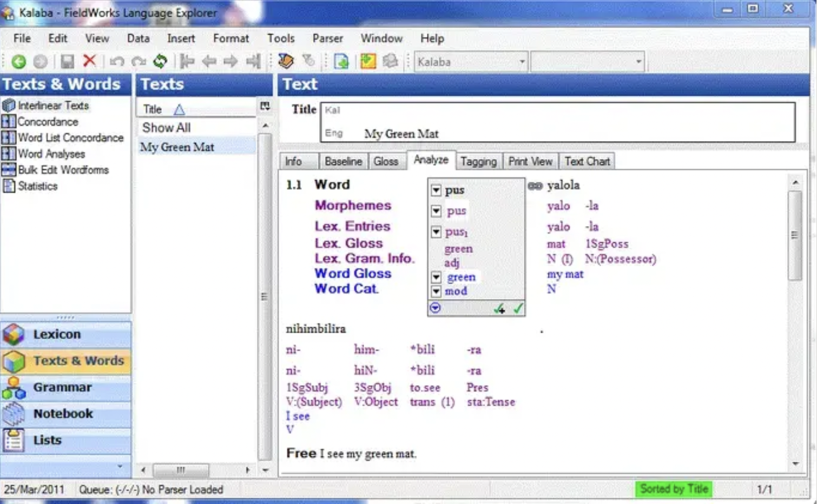Viewport: 817px width, 504px height.
Task: Open the Word Gloss green dropdown
Action: click(x=436, y=277)
